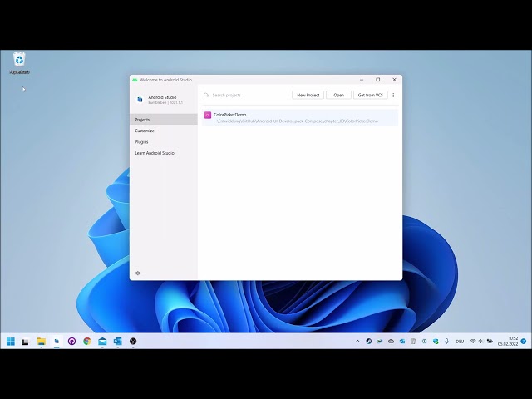532x399 pixels.
Task: Launch Google Chrome from the taskbar
Action: pyautogui.click(x=86, y=342)
